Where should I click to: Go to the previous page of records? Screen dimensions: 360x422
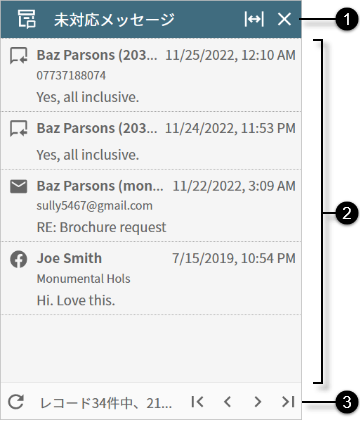[227, 402]
